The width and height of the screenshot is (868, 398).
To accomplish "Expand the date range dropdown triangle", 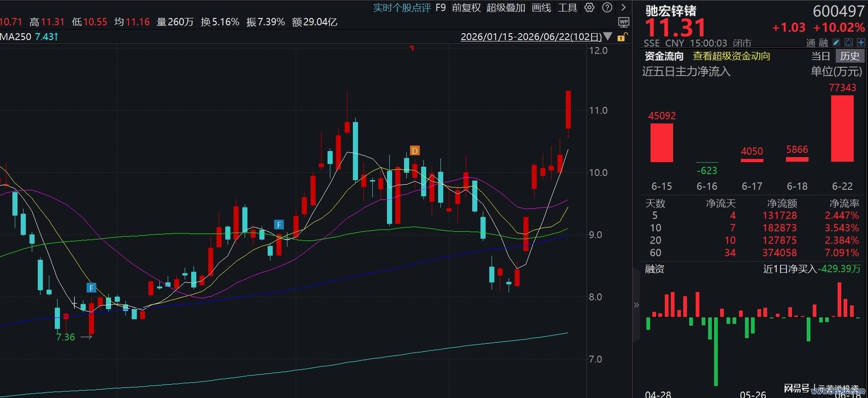I will click(608, 36).
